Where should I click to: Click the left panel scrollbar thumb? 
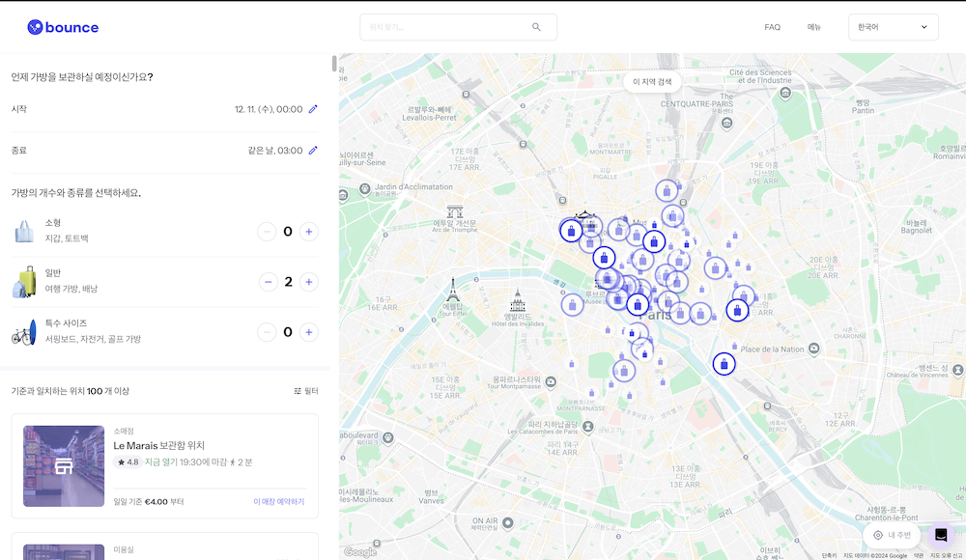(334, 64)
